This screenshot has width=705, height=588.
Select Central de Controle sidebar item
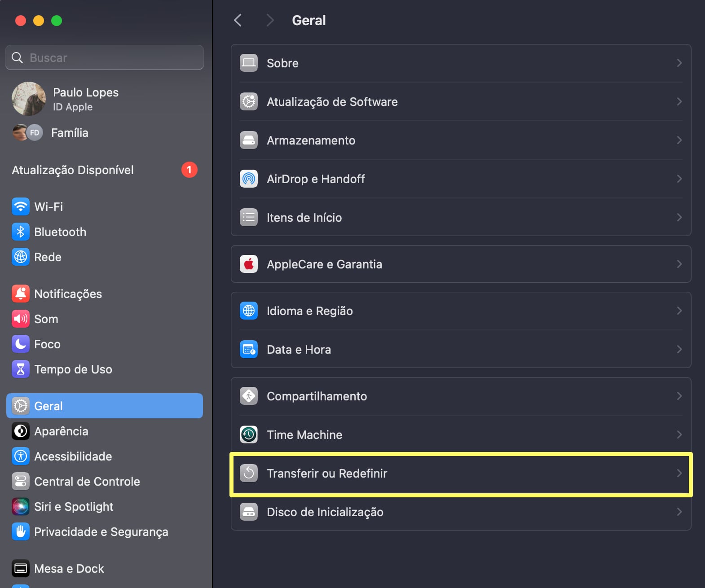[87, 481]
